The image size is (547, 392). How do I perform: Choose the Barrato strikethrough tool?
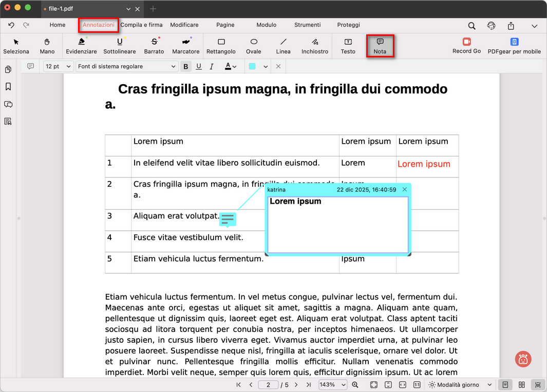coord(154,45)
